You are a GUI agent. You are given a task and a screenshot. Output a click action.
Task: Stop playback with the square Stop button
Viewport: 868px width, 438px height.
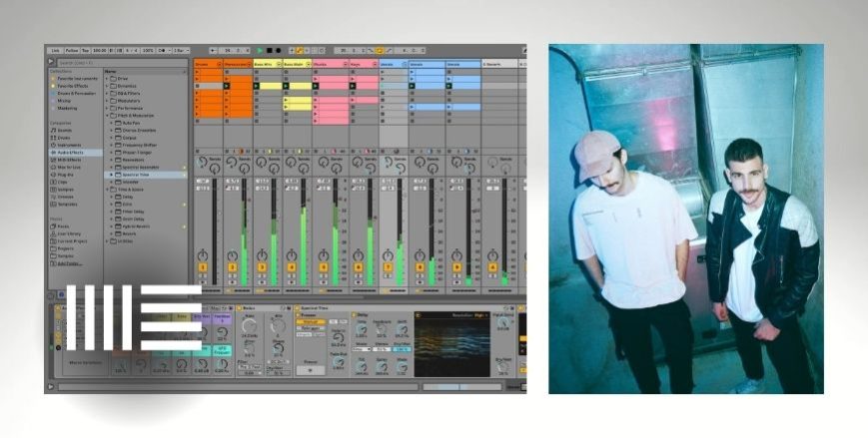(x=270, y=50)
